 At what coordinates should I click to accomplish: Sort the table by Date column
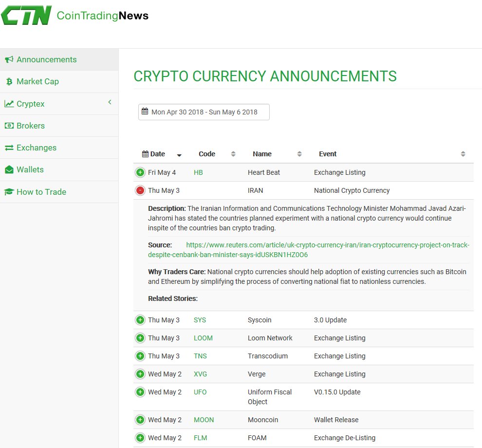[x=162, y=154]
